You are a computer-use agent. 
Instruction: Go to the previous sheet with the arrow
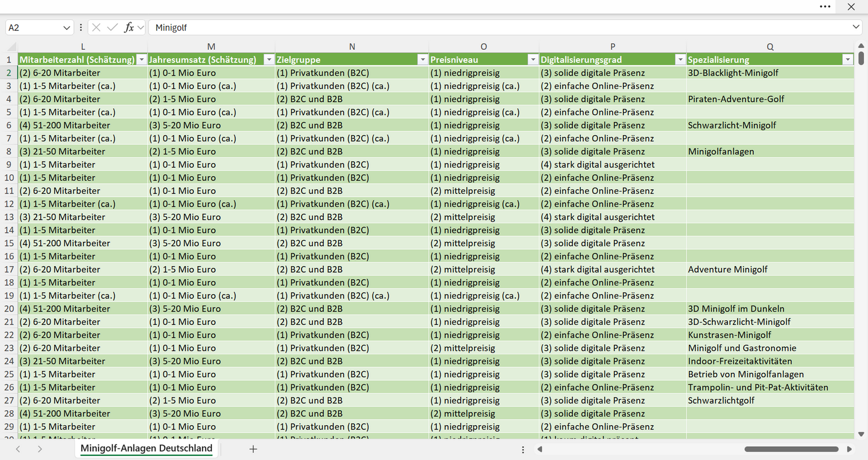pos(18,449)
